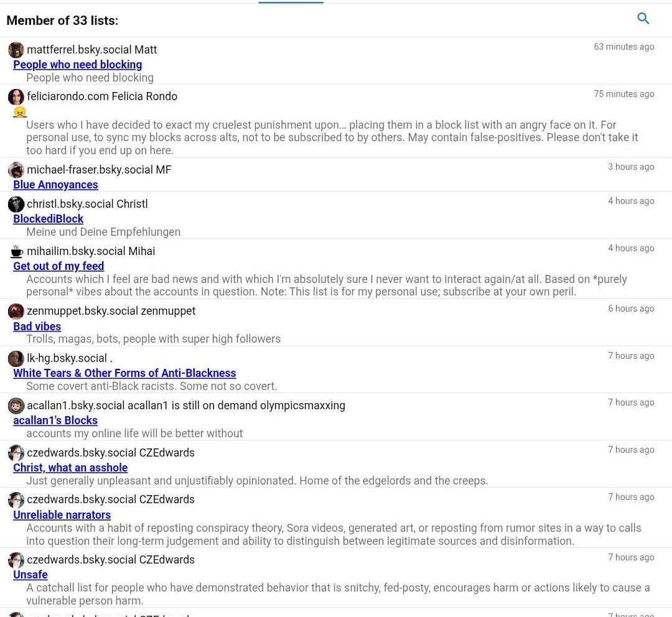Click zenmuppet's profile avatar
This screenshot has width=672, height=617.
16,311
